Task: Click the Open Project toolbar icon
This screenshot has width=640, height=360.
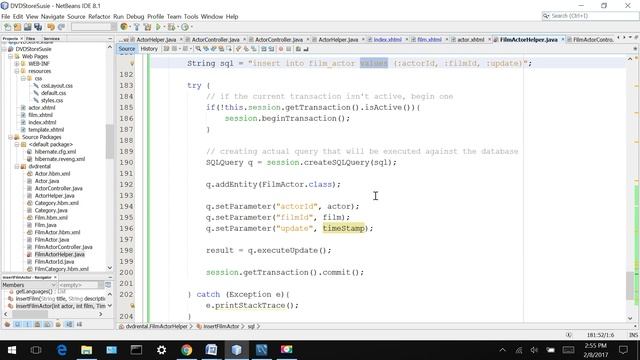Action: tap(27, 27)
